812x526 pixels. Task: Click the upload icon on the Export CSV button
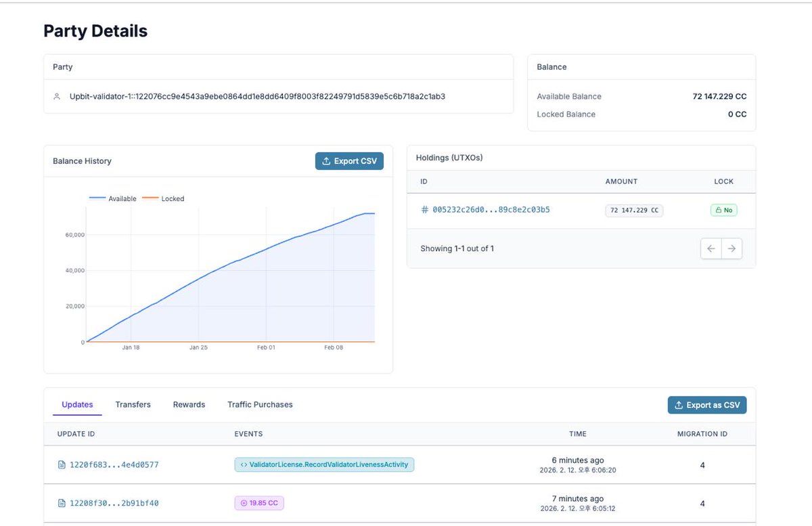pyautogui.click(x=328, y=160)
